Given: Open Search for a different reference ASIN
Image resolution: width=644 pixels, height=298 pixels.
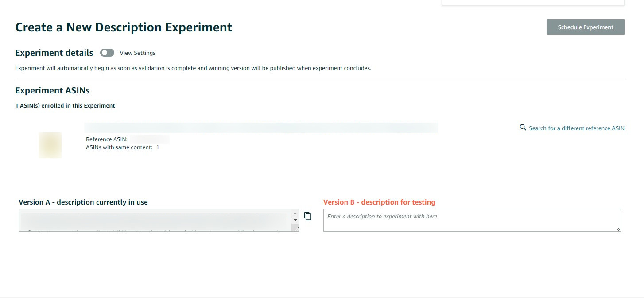Looking at the screenshot, I should 576,128.
